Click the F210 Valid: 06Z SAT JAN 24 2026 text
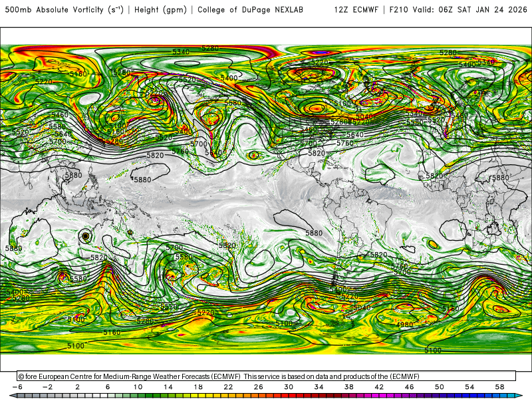The image size is (532, 399). 458,10
